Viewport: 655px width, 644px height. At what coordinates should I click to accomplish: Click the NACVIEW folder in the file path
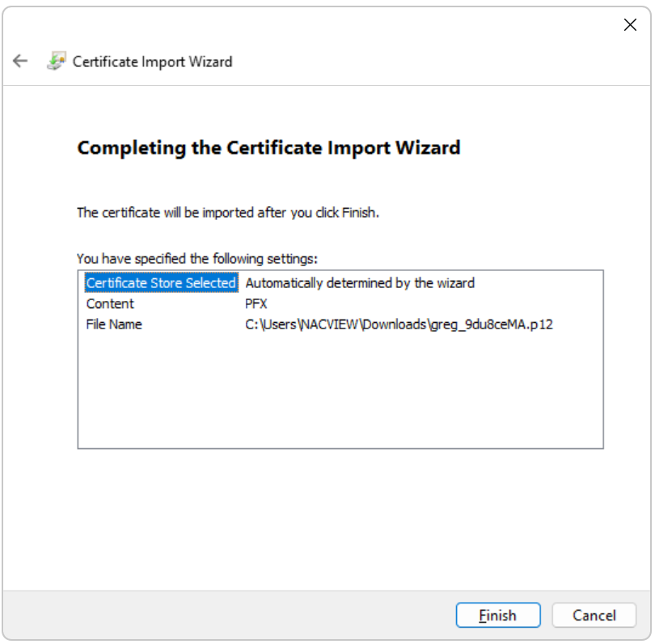pyautogui.click(x=331, y=324)
